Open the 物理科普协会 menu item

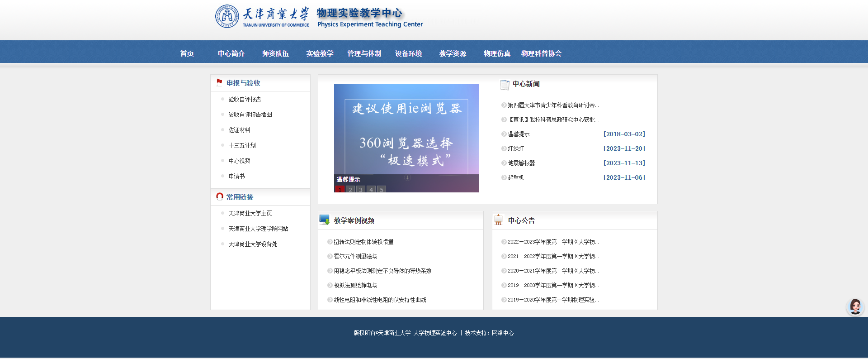(541, 53)
